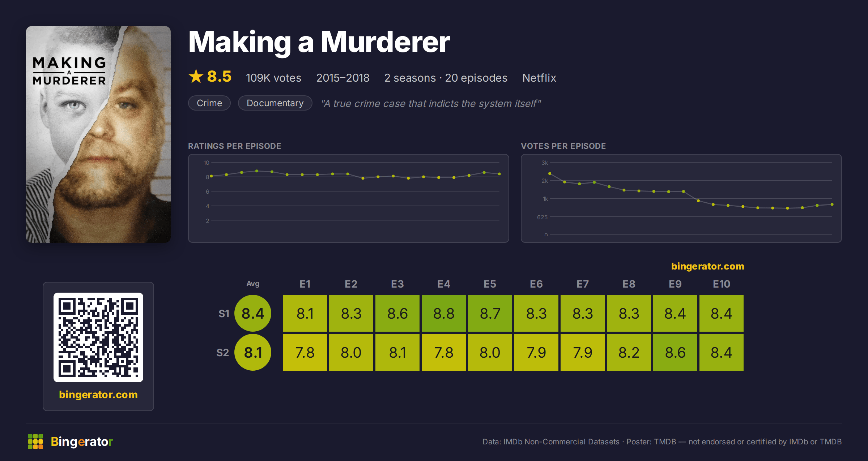Click the first point in votes chart
Viewport: 868px width, 461px height.
click(550, 173)
